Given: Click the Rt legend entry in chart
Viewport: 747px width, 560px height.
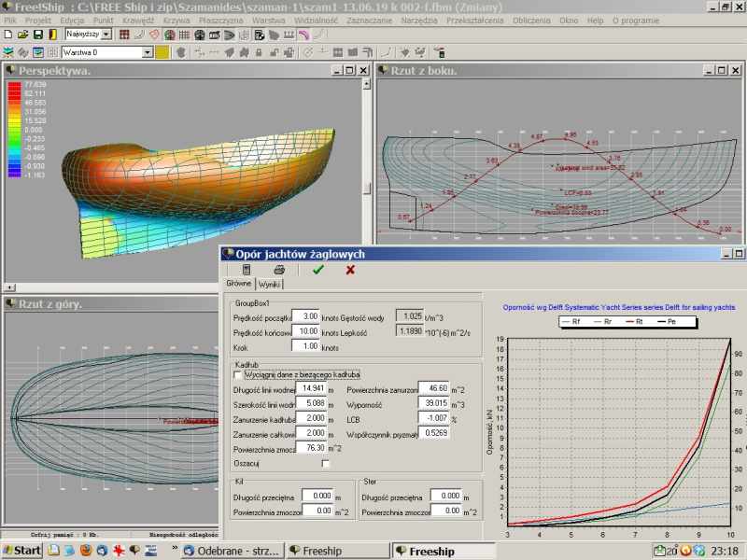Looking at the screenshot, I should pos(634,322).
